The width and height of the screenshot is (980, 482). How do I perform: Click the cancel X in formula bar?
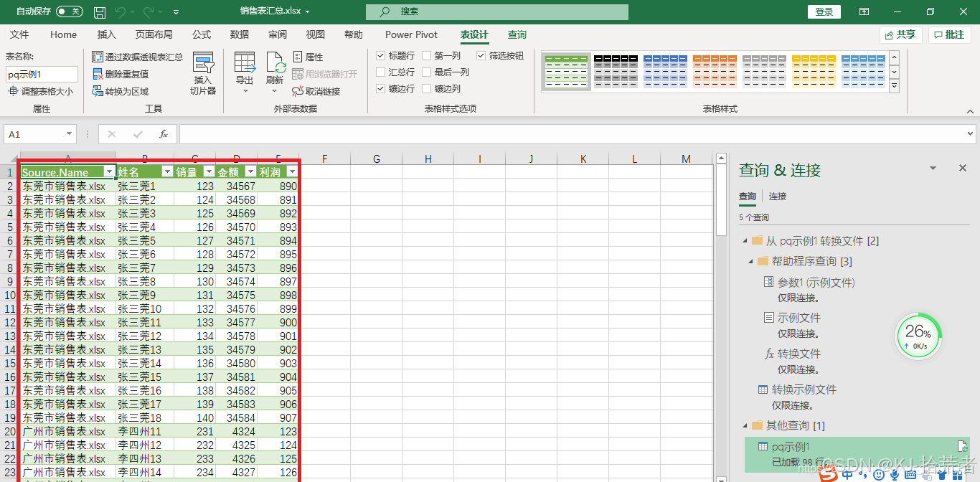tap(112, 134)
